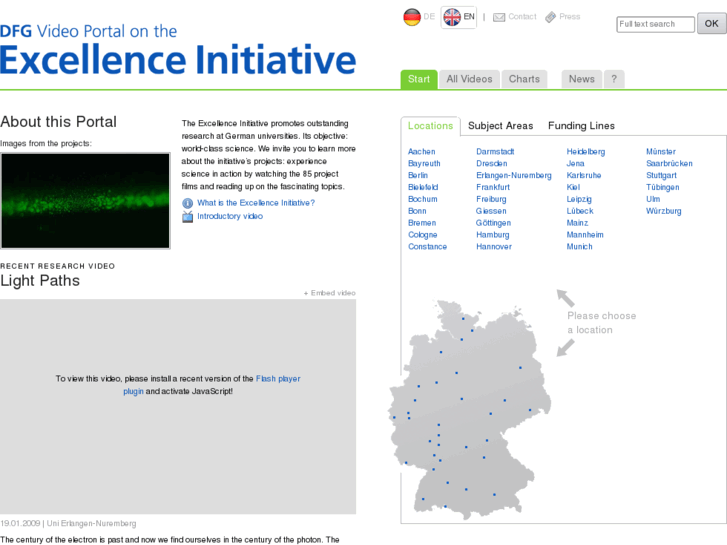Choose Aachen from locations list
Screen dimensions: 727x545
pos(421,152)
